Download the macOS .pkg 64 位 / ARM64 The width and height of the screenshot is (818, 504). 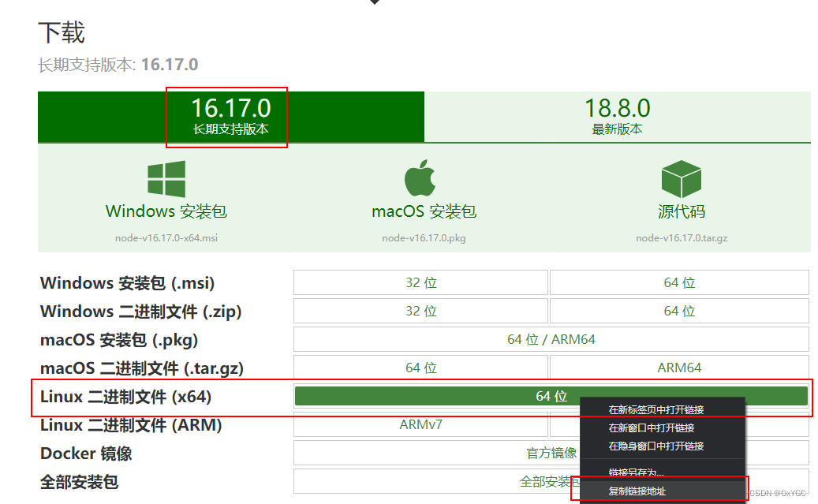(551, 340)
